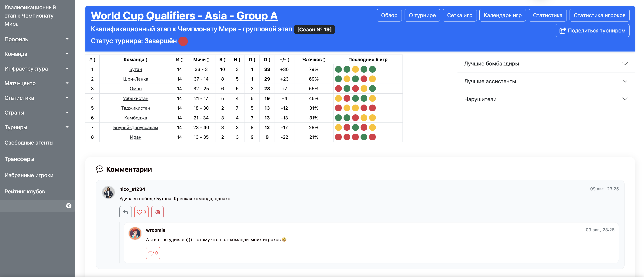
Task: Expand Турниры sidebar menu
Action: point(37,127)
